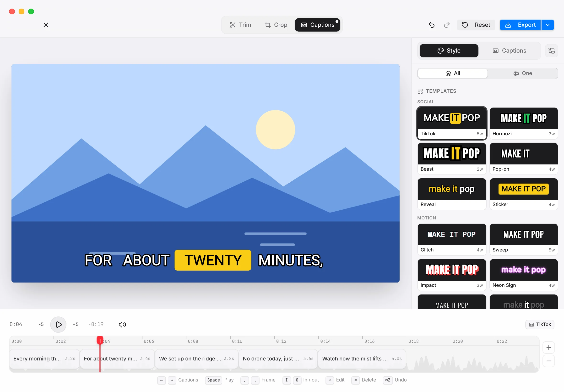Viewport: 564px width, 392px height.
Task: Click the panel layout swap icon
Action: [552, 51]
